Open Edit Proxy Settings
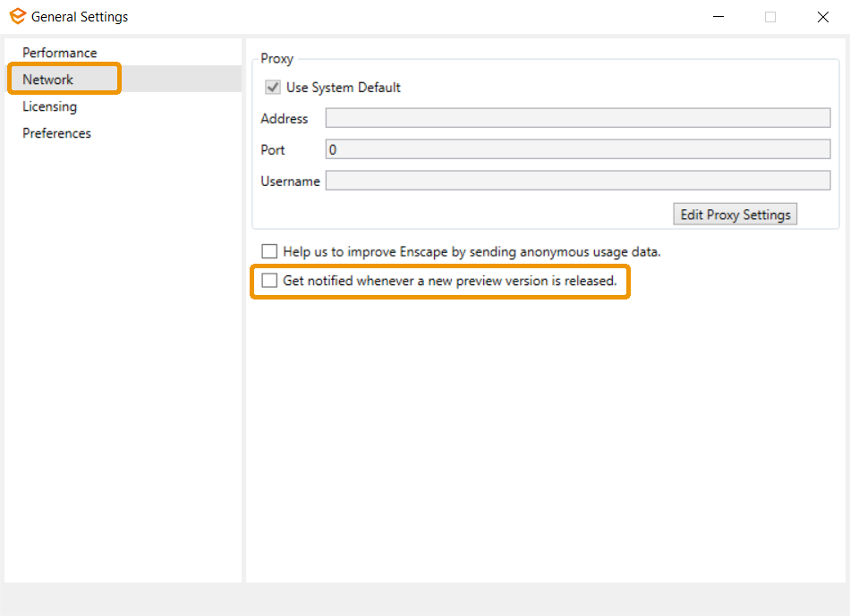Image resolution: width=850 pixels, height=616 pixels. tap(735, 215)
